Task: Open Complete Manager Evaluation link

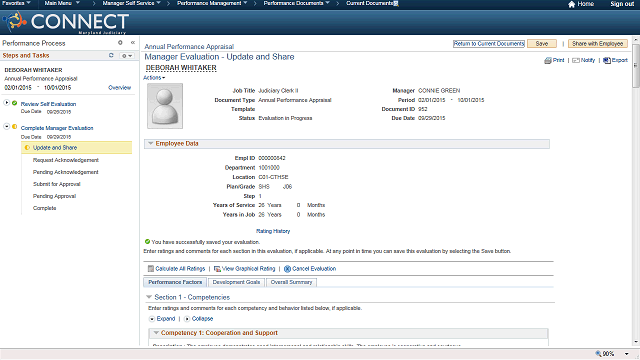Action: coord(57,128)
